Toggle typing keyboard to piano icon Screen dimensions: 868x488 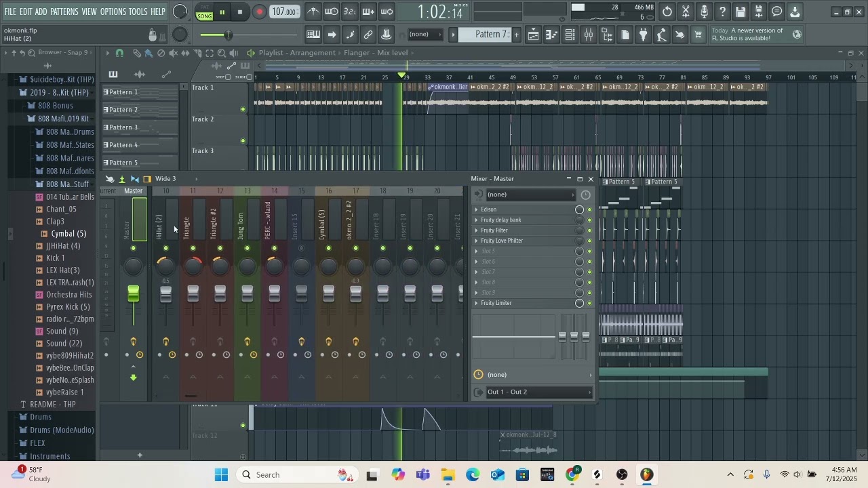313,35
